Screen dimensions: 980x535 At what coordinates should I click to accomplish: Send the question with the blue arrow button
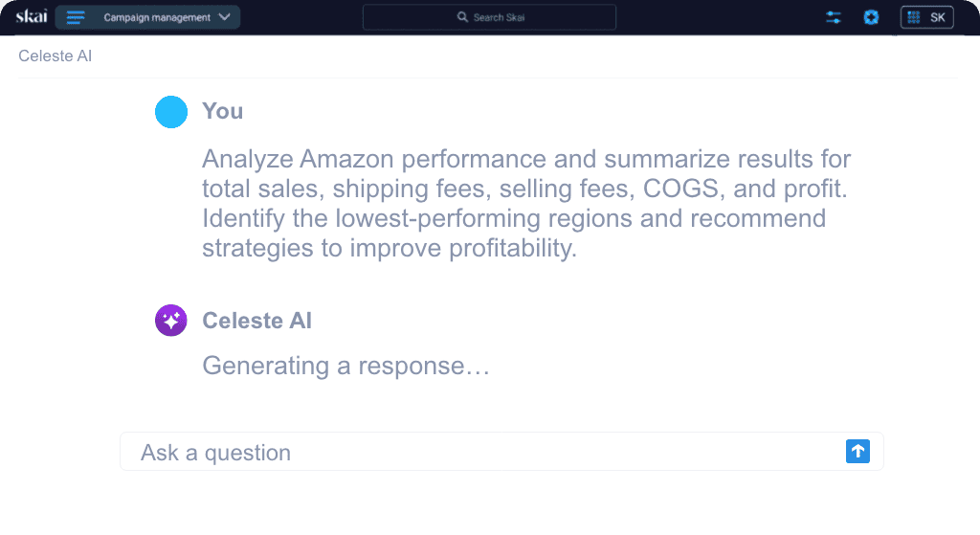pos(857,451)
